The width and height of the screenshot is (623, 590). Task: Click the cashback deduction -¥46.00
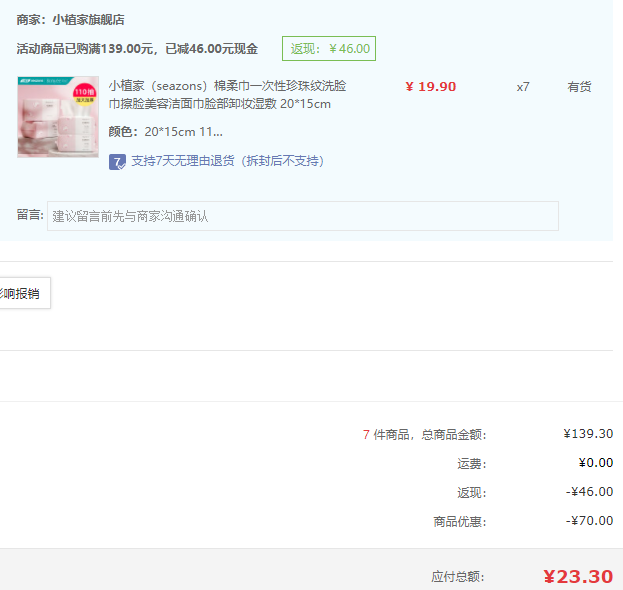coord(589,492)
